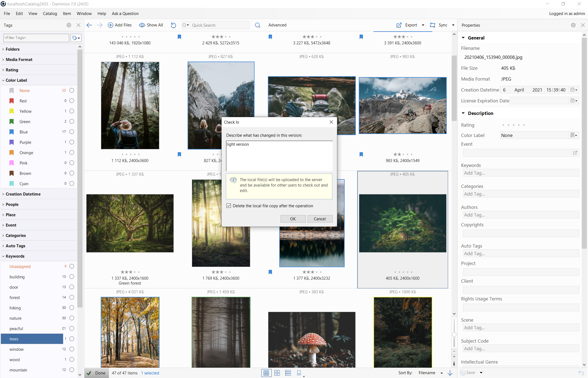Switch to the filmstrip view icon

[x=299, y=373]
